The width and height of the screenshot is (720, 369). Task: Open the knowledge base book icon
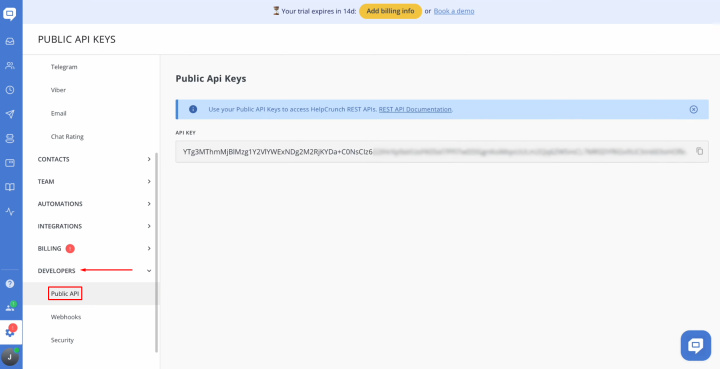[x=10, y=187]
